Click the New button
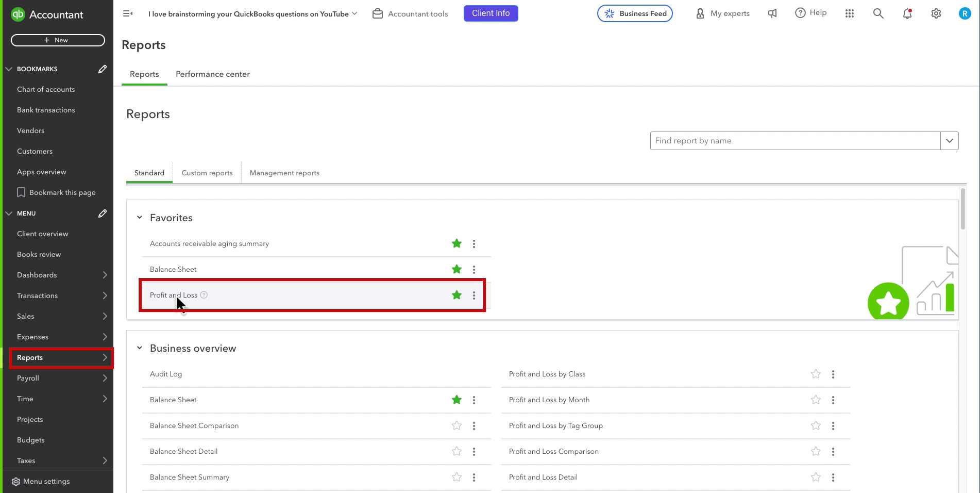 coord(58,40)
